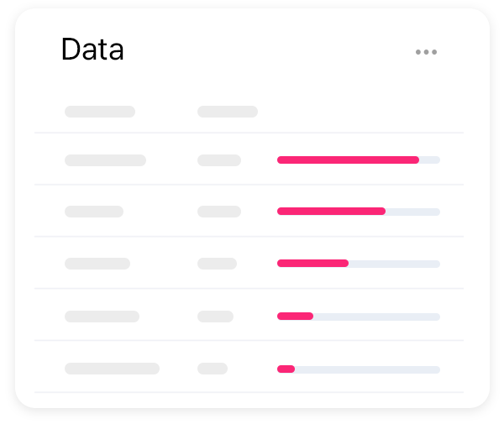Click the fourth row's value placeholder
The width and height of the screenshot is (504, 424).
tap(215, 317)
